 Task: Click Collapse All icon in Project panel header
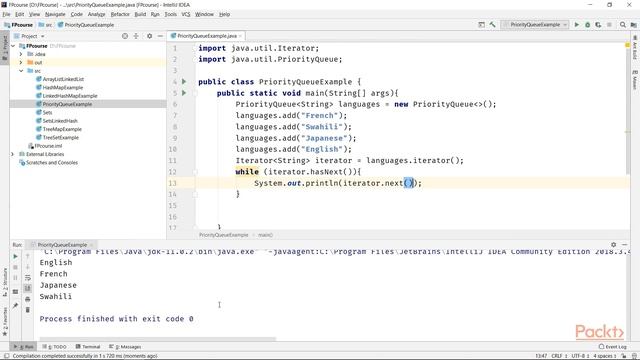point(136,36)
